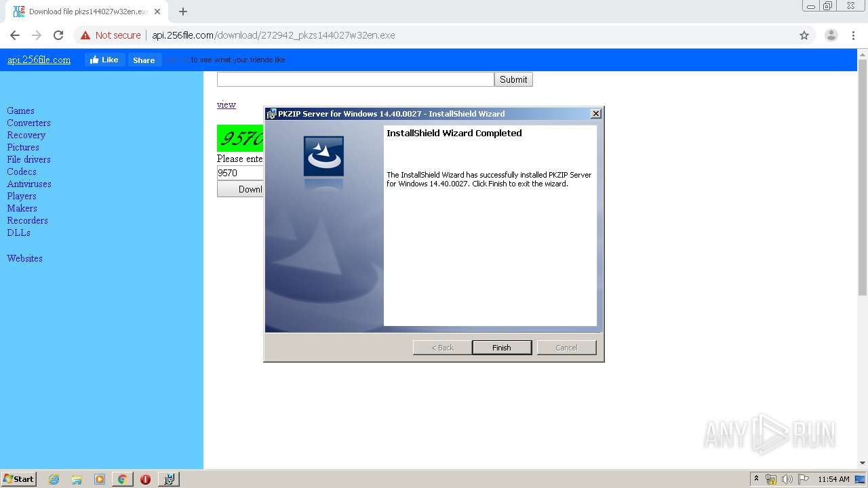Click the Facebook Like button

click(x=104, y=60)
